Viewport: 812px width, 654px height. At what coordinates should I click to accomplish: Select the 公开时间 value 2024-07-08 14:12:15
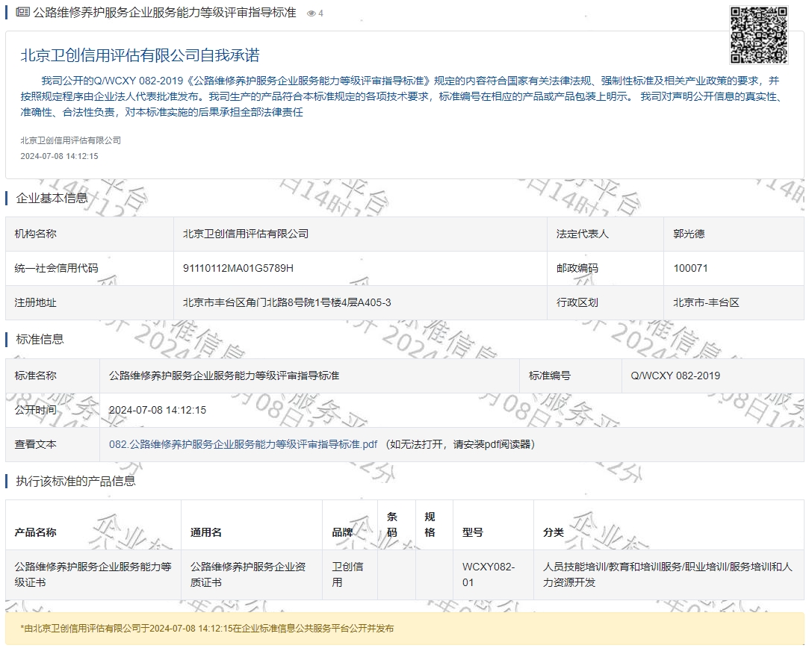click(158, 411)
